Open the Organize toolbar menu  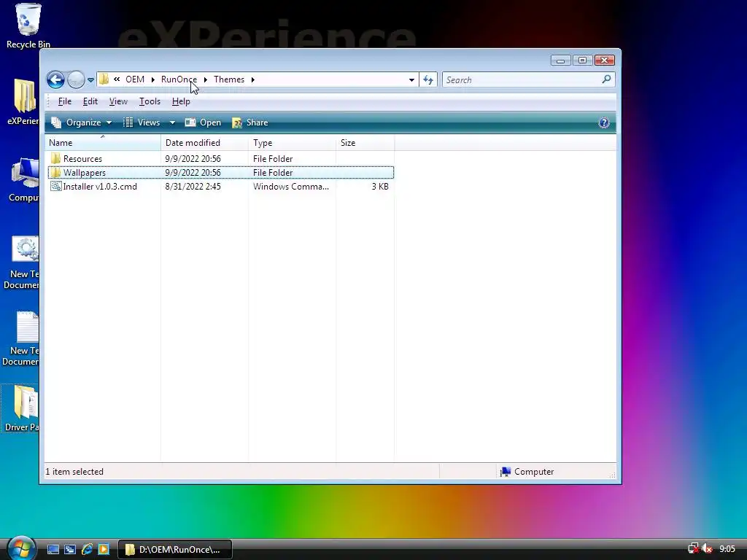click(x=82, y=122)
